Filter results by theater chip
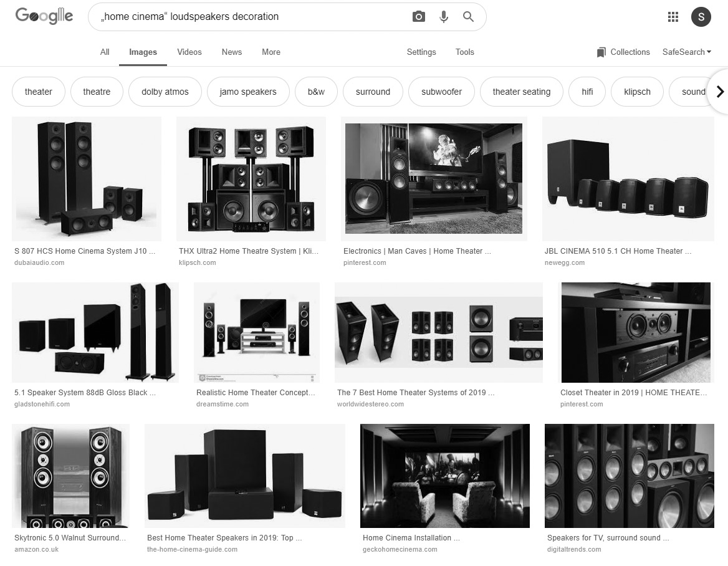The width and height of the screenshot is (728, 566). tap(39, 92)
